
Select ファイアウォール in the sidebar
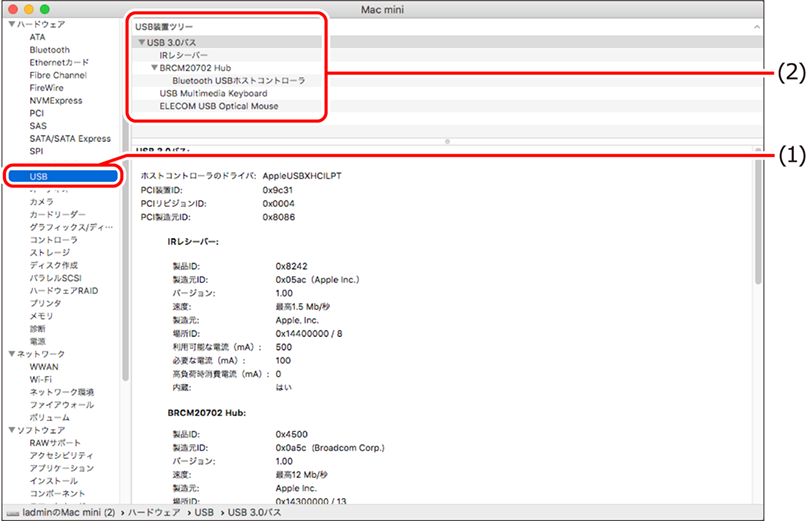[x=61, y=405]
